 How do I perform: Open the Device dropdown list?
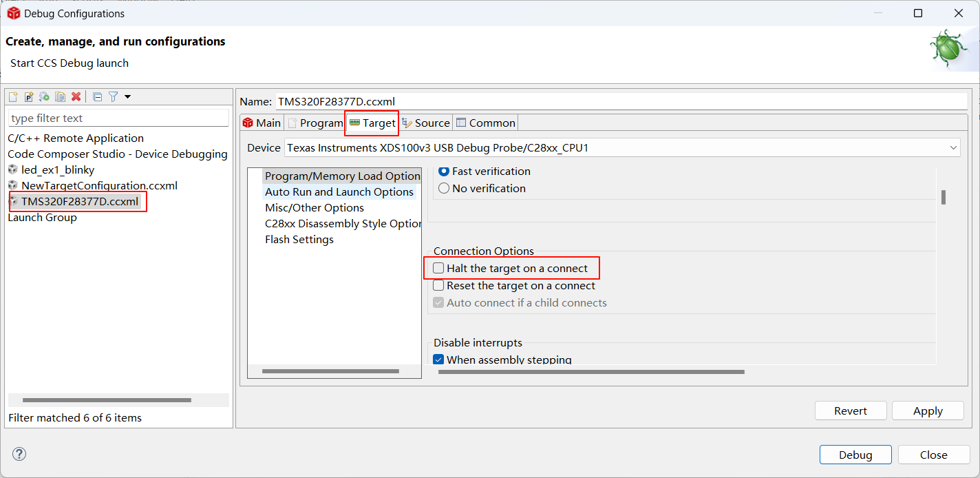953,147
